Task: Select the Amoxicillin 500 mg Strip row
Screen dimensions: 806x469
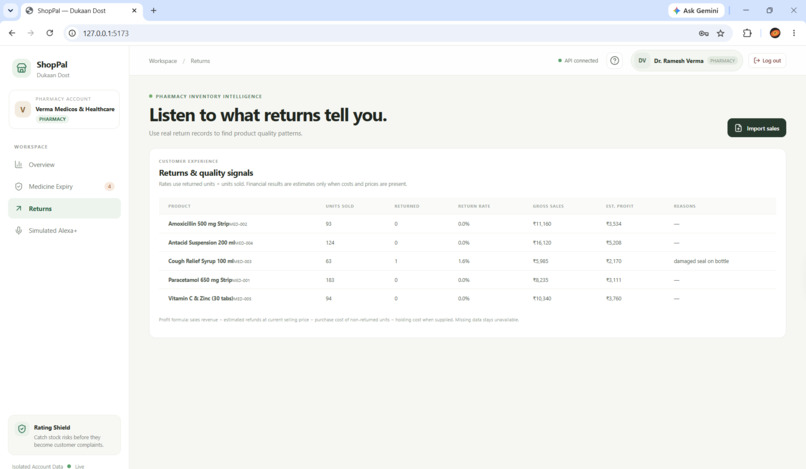Action: 467,224
